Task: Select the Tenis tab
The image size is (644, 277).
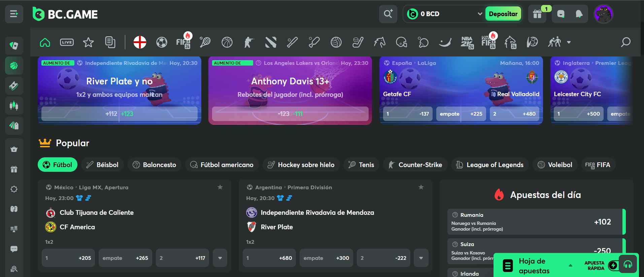Action: (361, 165)
